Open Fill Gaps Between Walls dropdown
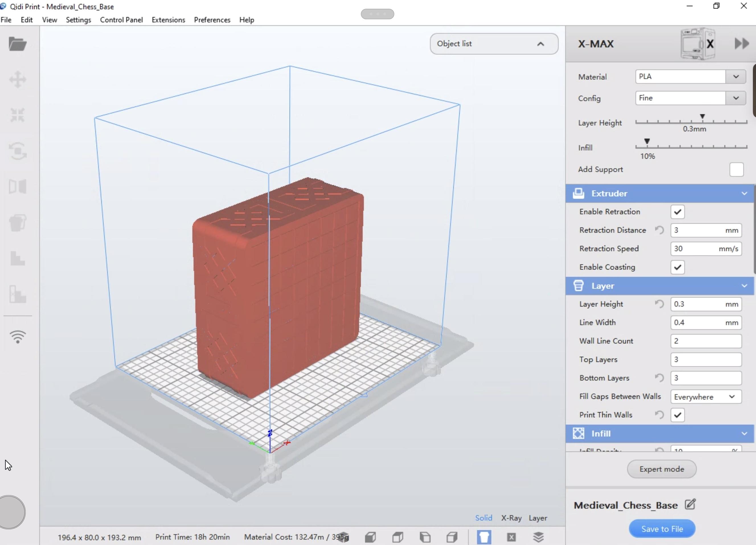Screen dimensions: 756x545 point(706,397)
